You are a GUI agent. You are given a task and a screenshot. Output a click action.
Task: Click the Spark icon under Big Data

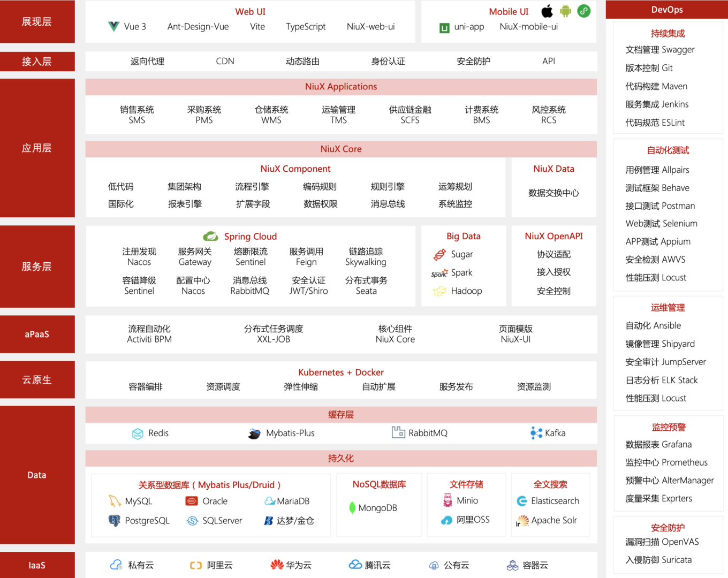click(438, 272)
